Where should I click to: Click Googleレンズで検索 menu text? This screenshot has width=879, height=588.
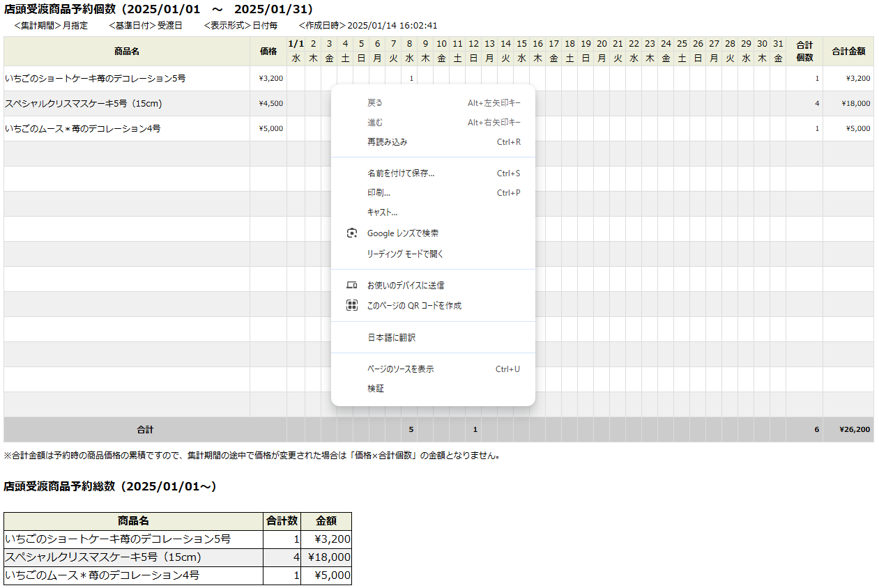point(403,233)
